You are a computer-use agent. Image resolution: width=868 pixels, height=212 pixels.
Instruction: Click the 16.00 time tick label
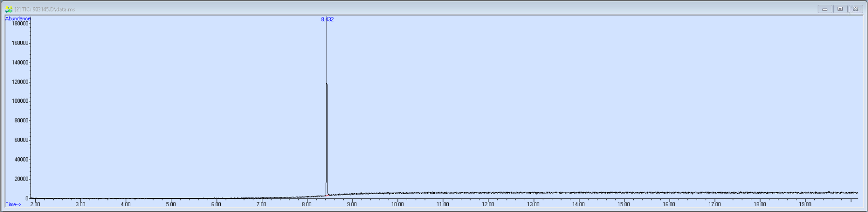click(x=669, y=204)
